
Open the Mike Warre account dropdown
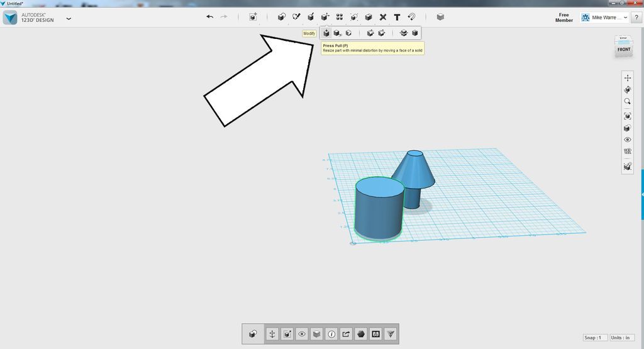[604, 18]
